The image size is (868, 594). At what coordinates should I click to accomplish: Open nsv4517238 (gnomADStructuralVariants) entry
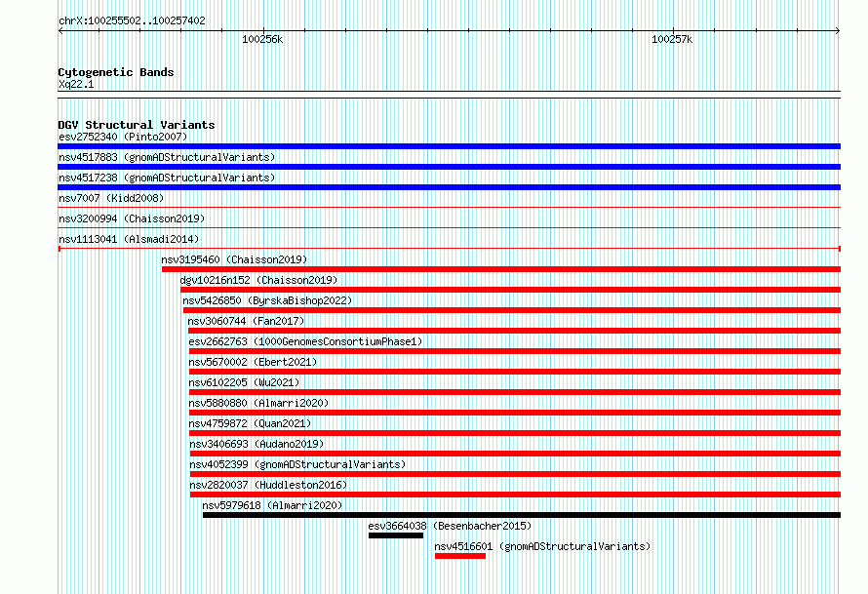(167, 178)
